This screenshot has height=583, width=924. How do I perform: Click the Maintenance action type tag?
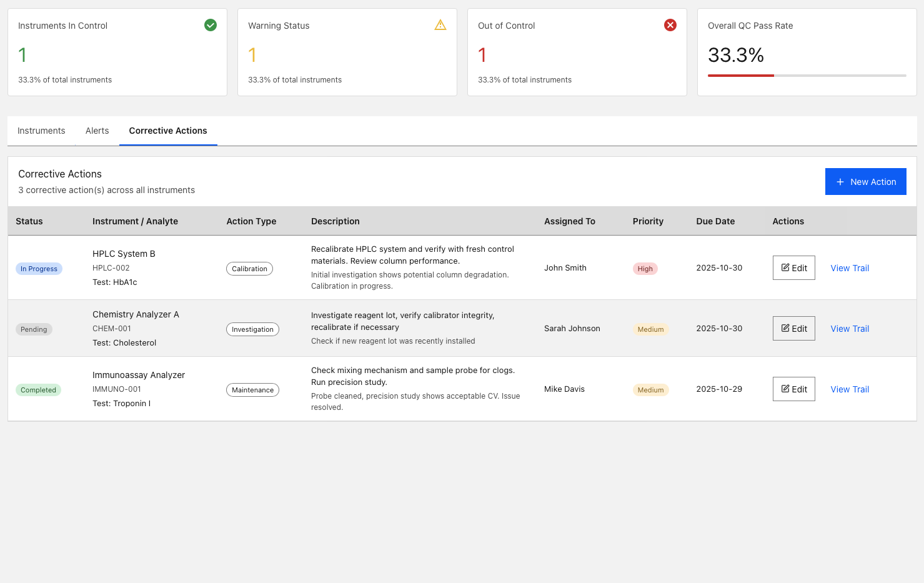point(252,390)
